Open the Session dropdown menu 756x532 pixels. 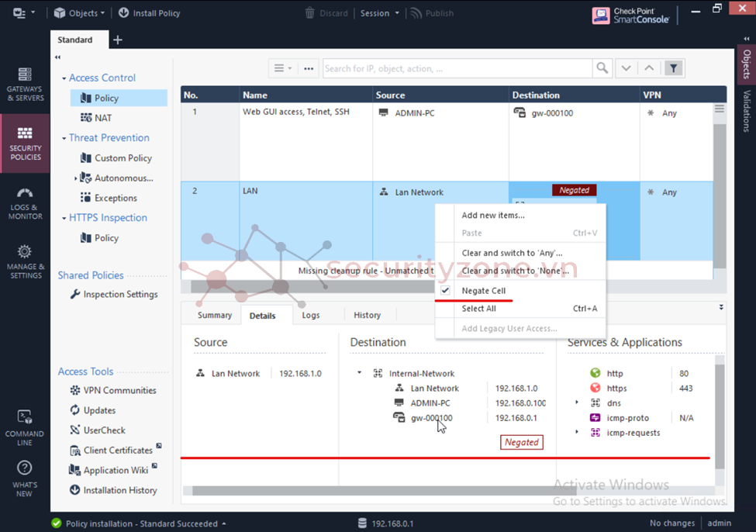379,13
